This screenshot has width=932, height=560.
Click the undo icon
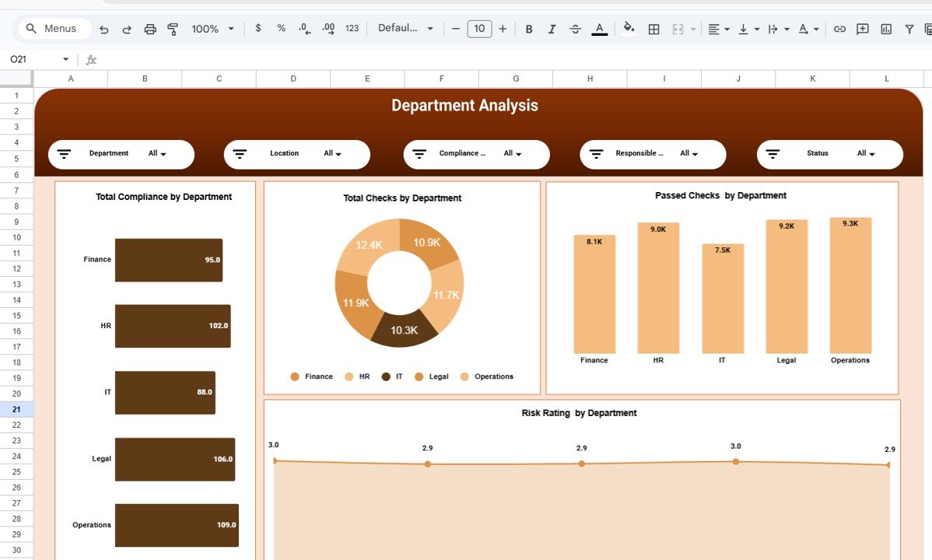pos(103,28)
